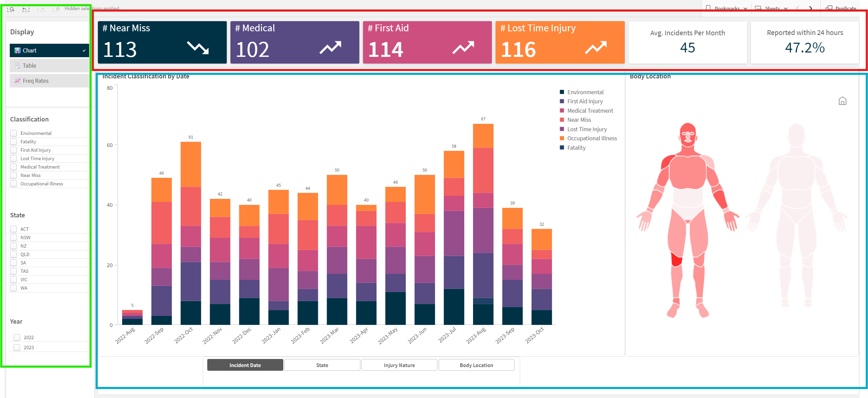The image size is (868, 398).
Task: Tick the Fatality classification checkbox
Action: point(13,142)
